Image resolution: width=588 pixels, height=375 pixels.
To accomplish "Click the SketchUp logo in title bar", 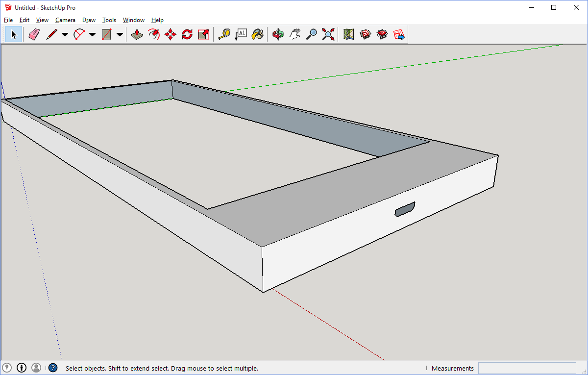I will click(x=8, y=7).
